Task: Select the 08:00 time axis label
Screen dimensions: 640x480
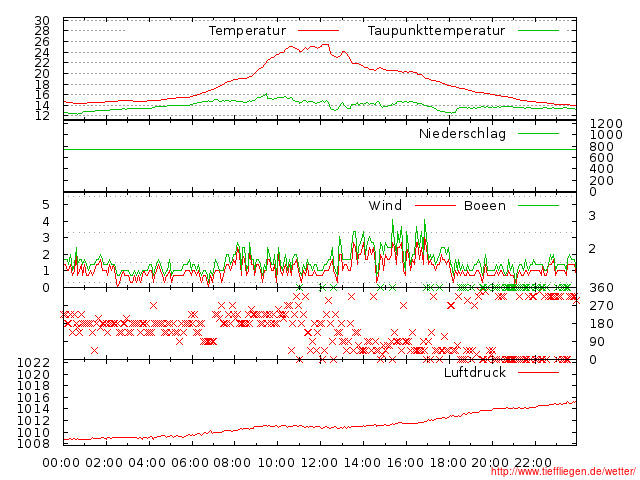Action: [x=233, y=463]
